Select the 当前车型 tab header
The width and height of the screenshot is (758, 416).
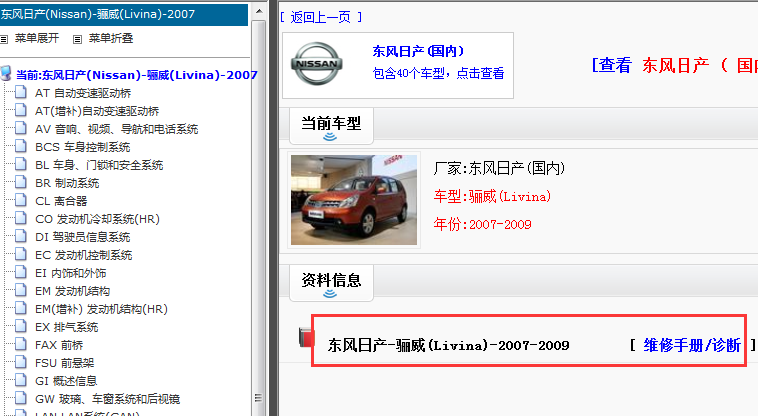331,123
